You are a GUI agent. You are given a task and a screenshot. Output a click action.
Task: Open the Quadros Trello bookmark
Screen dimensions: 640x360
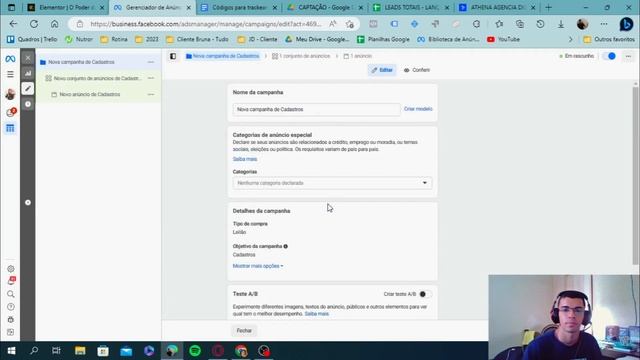tap(32, 39)
